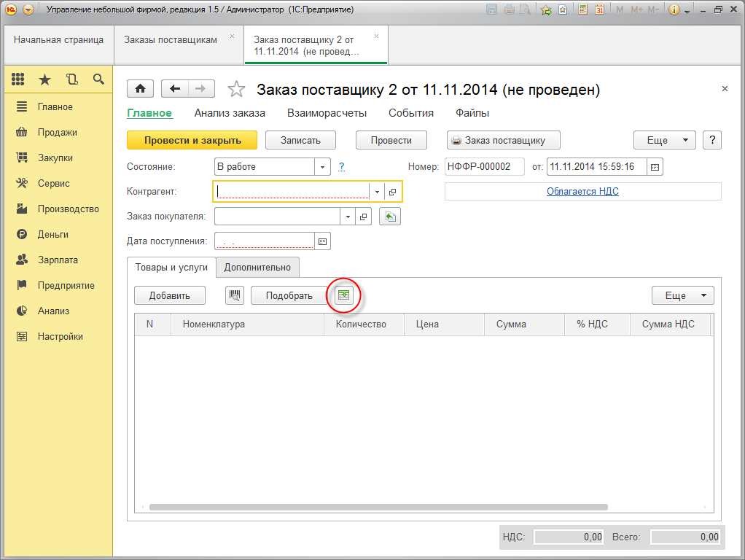
Task: Open history icon in the sidebar
Action: [71, 79]
